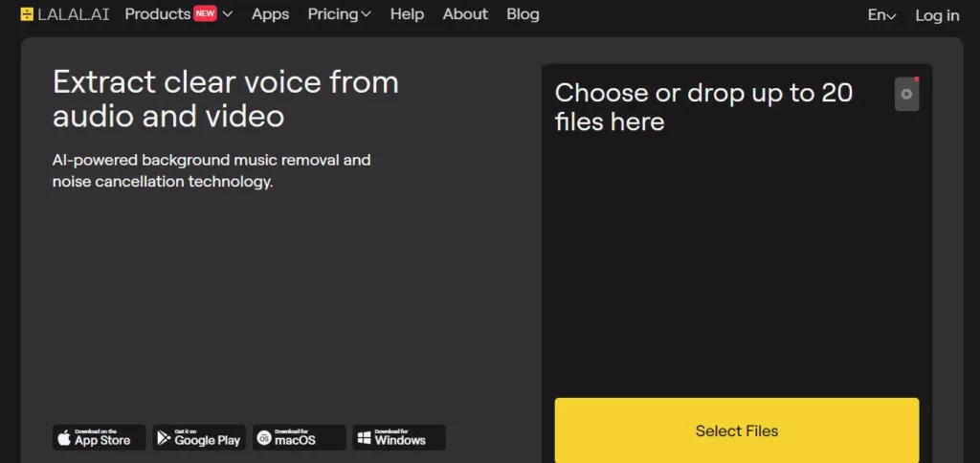Download the macOS app

point(299,437)
